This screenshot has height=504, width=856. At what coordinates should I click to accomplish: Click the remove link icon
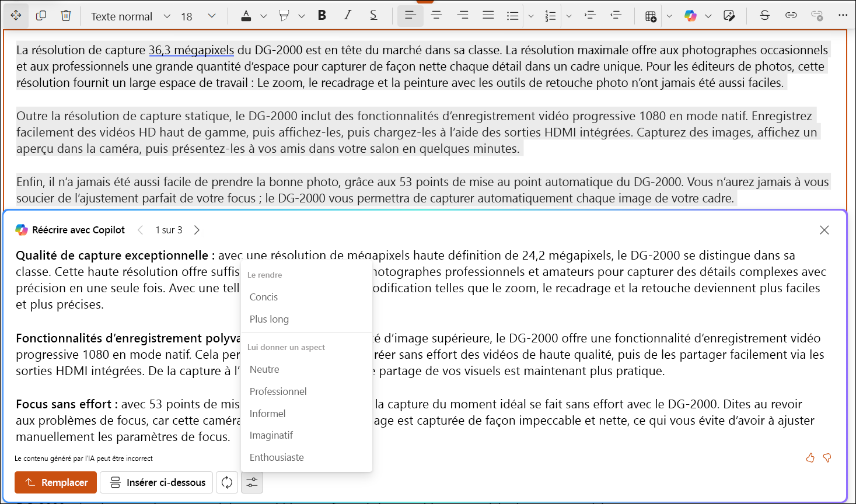(x=817, y=16)
